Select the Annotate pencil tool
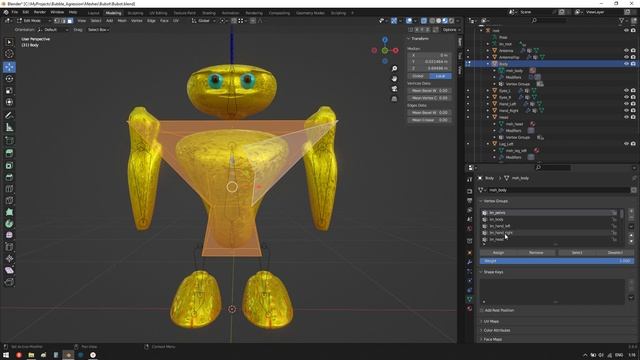This screenshot has height=360, width=640. 9,116
